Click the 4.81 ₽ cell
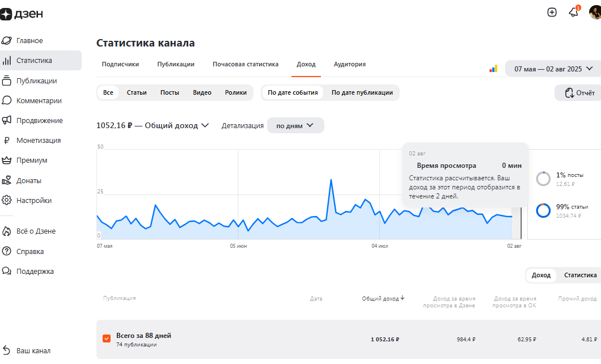 pos(589,339)
